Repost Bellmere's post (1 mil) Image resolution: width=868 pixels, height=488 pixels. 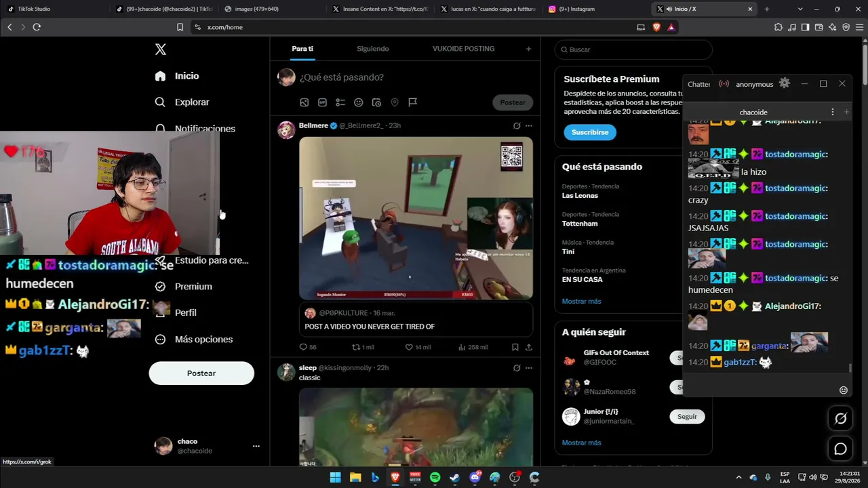(x=363, y=347)
